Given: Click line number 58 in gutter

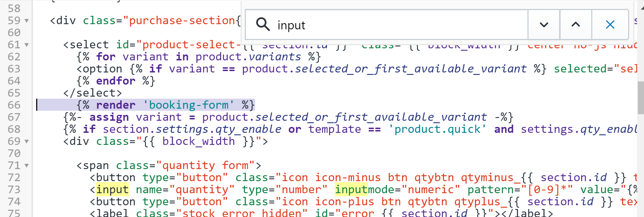Looking at the screenshot, I should coord(14,8).
